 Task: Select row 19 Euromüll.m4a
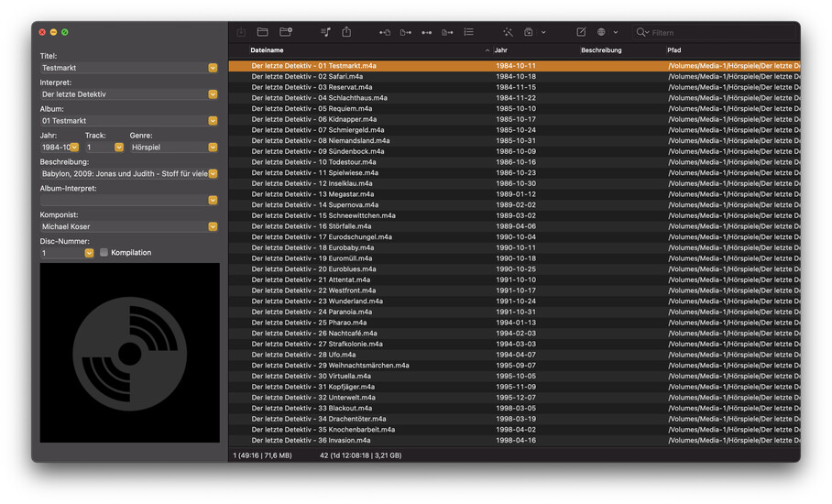pyautogui.click(x=514, y=258)
